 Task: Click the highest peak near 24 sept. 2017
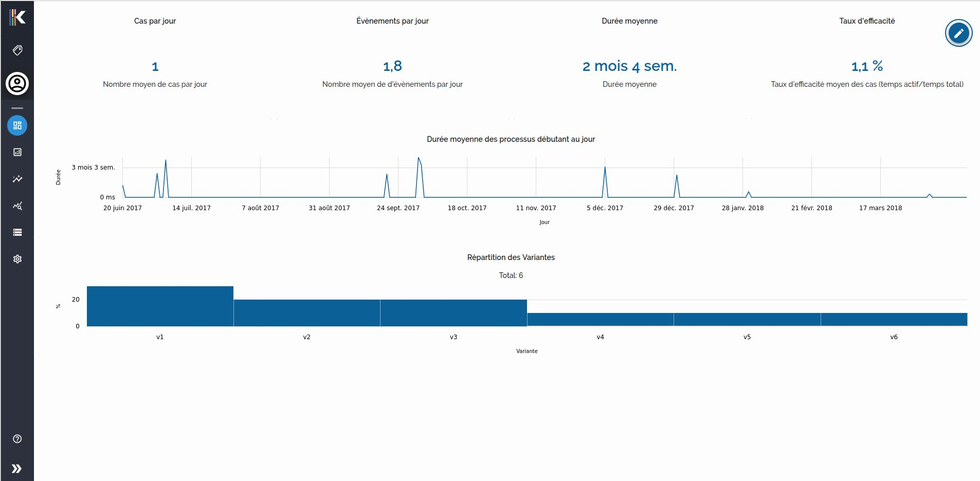[x=419, y=158]
